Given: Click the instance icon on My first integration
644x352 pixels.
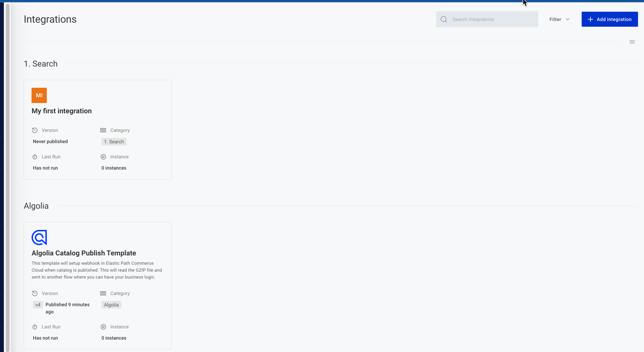Looking at the screenshot, I should tap(103, 156).
